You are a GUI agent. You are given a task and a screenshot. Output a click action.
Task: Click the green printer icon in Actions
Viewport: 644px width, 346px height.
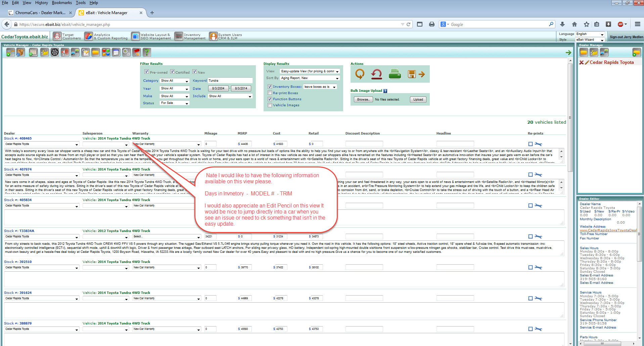pyautogui.click(x=395, y=74)
